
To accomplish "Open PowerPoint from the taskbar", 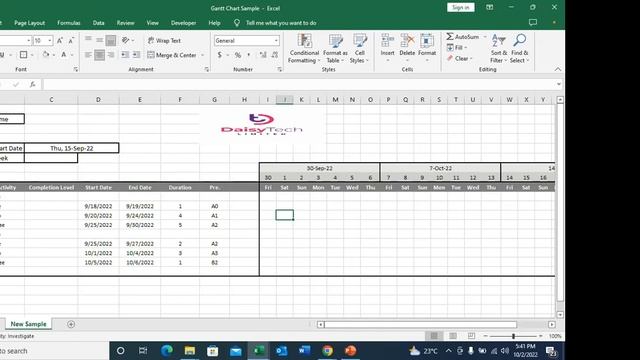I will [x=351, y=351].
